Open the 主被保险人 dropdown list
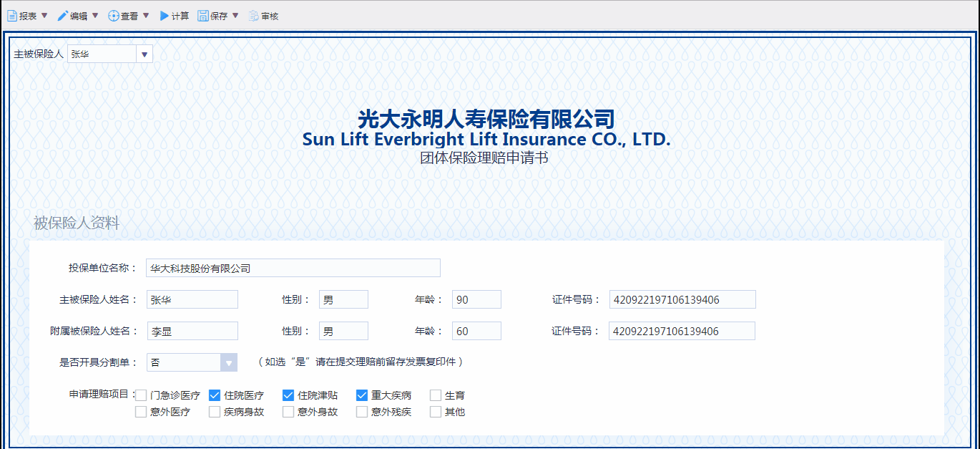Viewport: 980px width, 449px height. [x=144, y=54]
